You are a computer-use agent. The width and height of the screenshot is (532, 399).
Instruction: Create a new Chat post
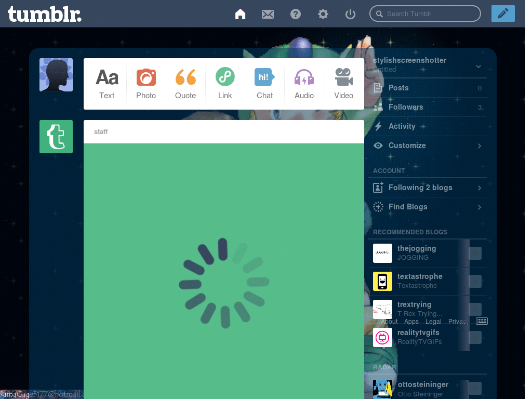coord(264,84)
